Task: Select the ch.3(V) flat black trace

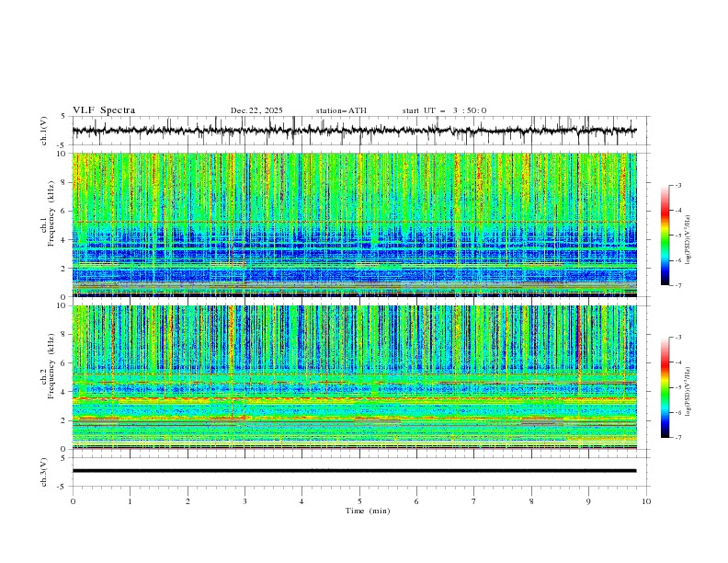Action: 354,471
